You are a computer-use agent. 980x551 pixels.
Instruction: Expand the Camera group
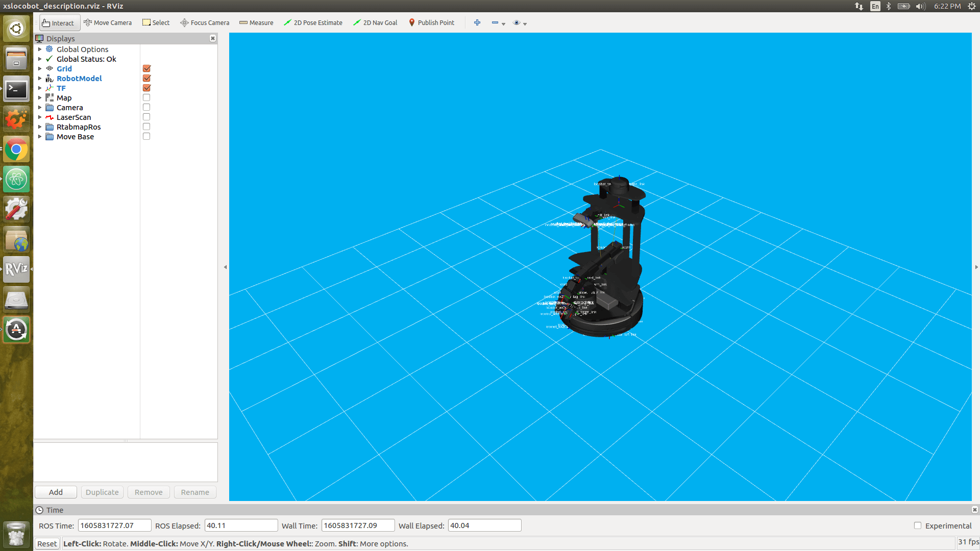tap(40, 108)
